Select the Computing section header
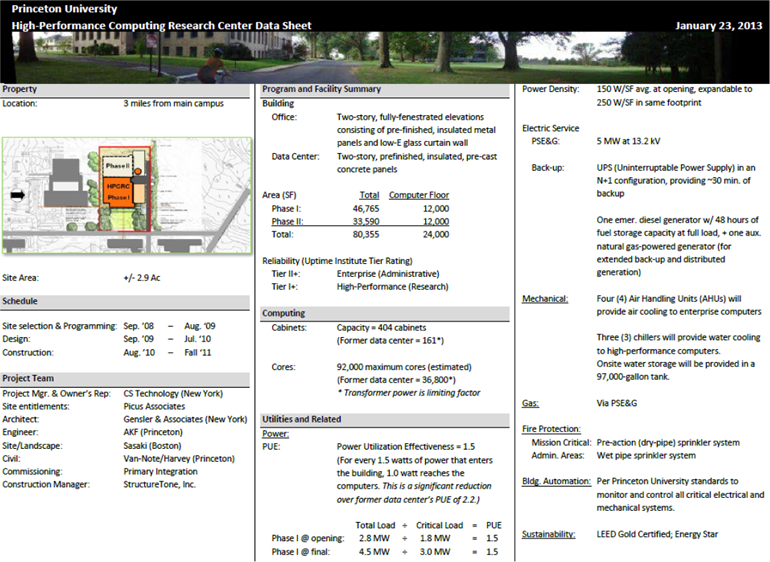 coord(284,313)
